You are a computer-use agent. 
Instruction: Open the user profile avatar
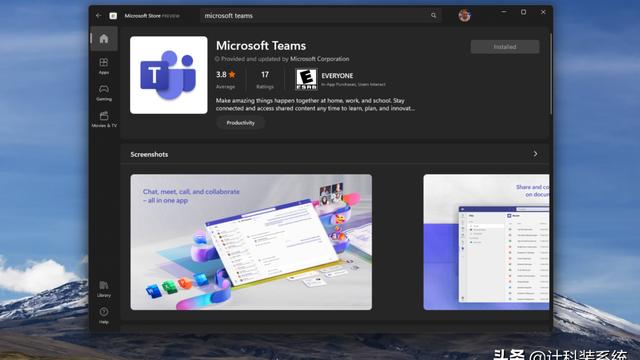click(464, 16)
